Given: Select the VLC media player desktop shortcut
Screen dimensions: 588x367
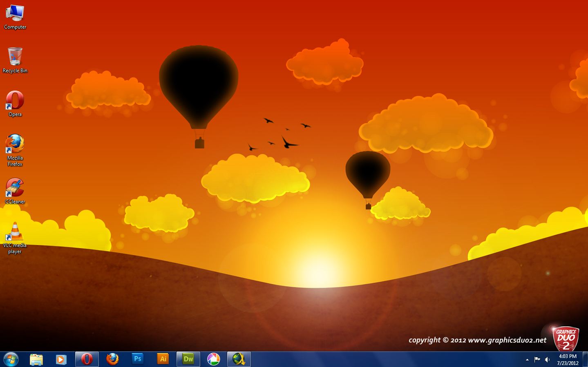Looking at the screenshot, I should click(x=15, y=238).
